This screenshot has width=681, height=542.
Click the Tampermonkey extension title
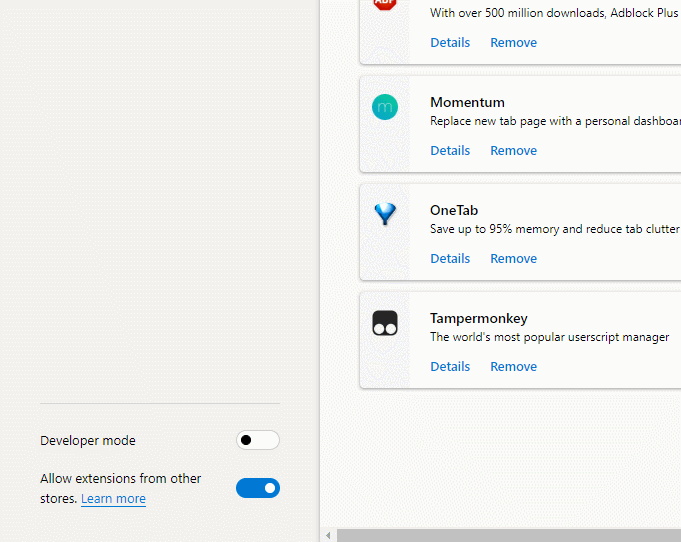479,319
